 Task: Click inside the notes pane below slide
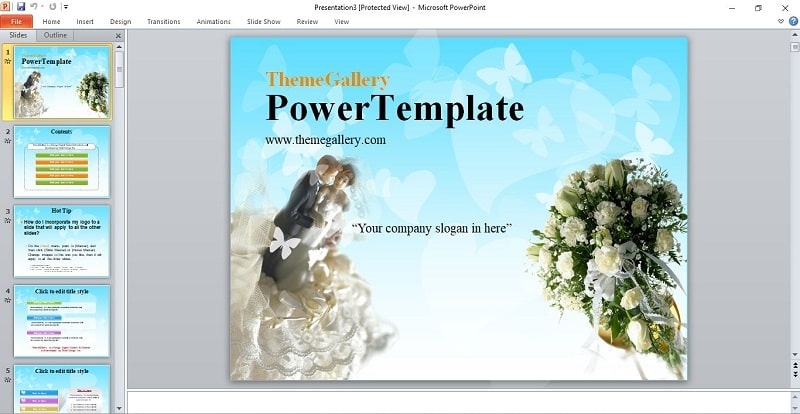[x=458, y=401]
